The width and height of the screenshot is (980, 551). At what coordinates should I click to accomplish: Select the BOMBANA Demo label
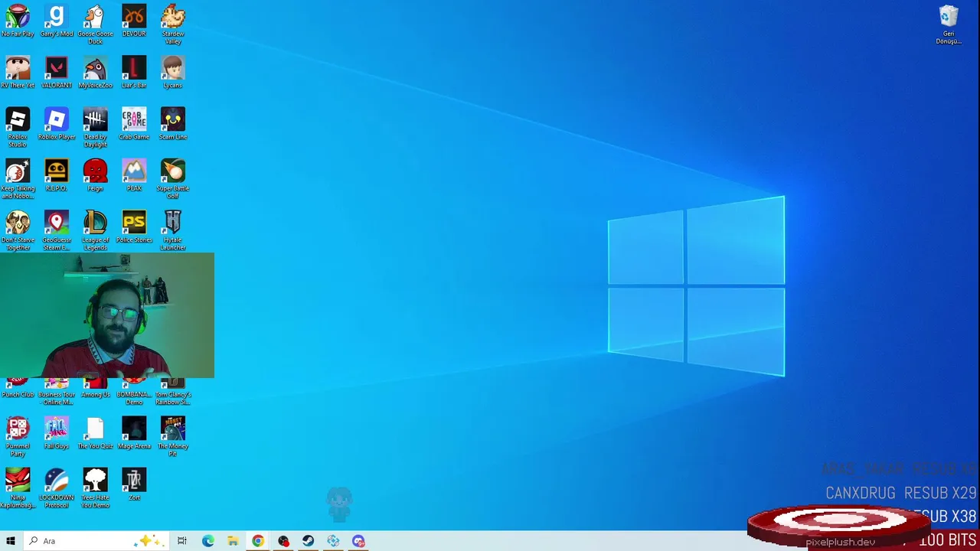coord(134,398)
